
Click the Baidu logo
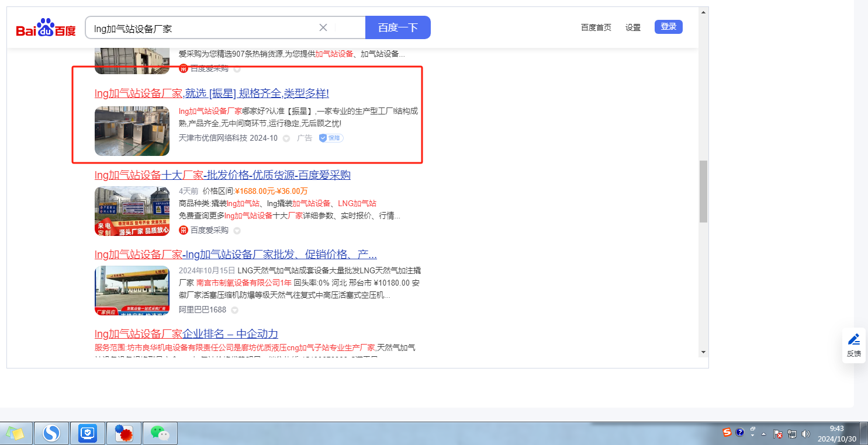(46, 27)
